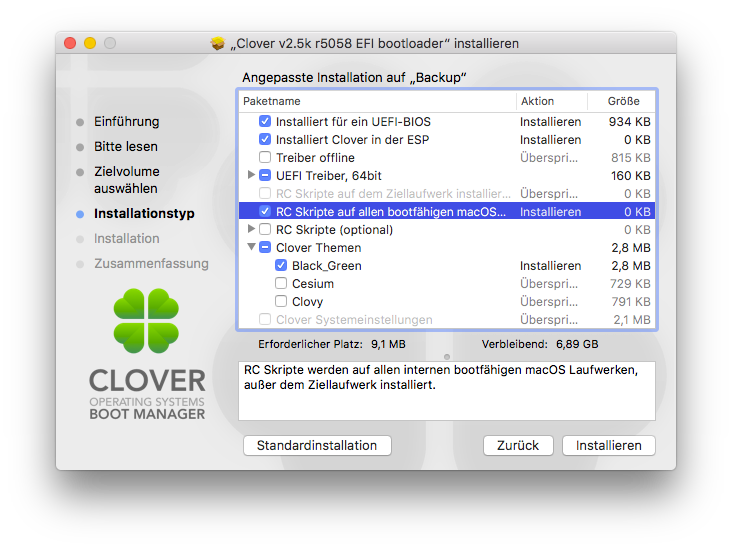Screen dimensions: 732x550
Task: Click the Black_Green 'Installieren' action cell
Action: pyautogui.click(x=550, y=266)
